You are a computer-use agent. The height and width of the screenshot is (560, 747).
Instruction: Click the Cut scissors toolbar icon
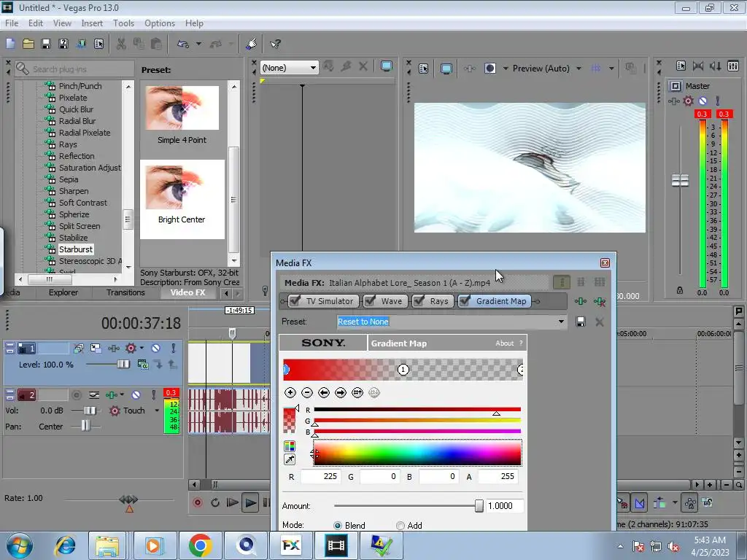pyautogui.click(x=121, y=44)
